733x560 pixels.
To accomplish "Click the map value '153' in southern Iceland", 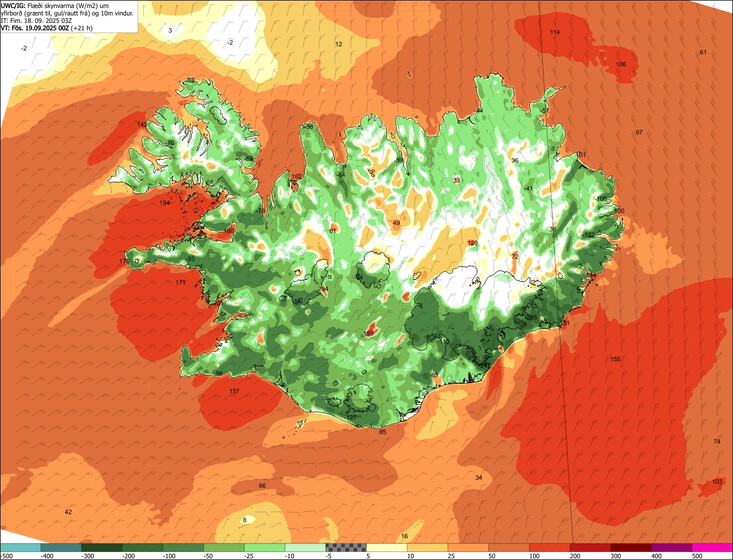I will (x=368, y=333).
